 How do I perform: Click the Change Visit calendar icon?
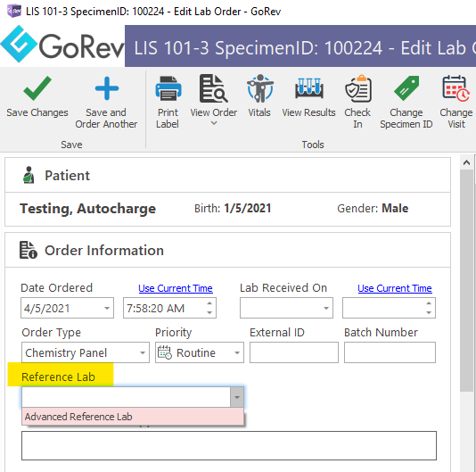(455, 88)
